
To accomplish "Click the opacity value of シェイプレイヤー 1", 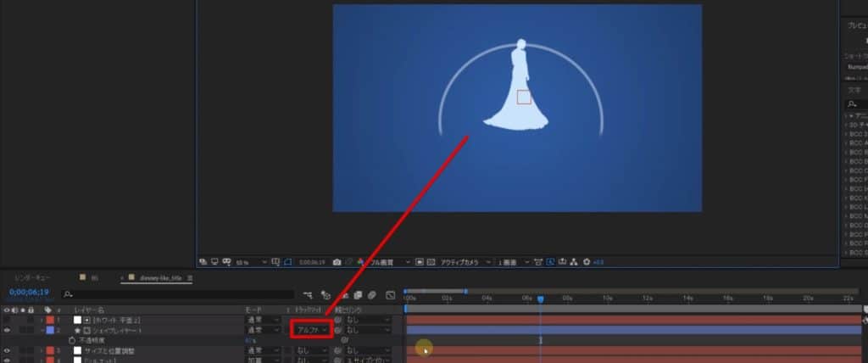I will (250, 340).
